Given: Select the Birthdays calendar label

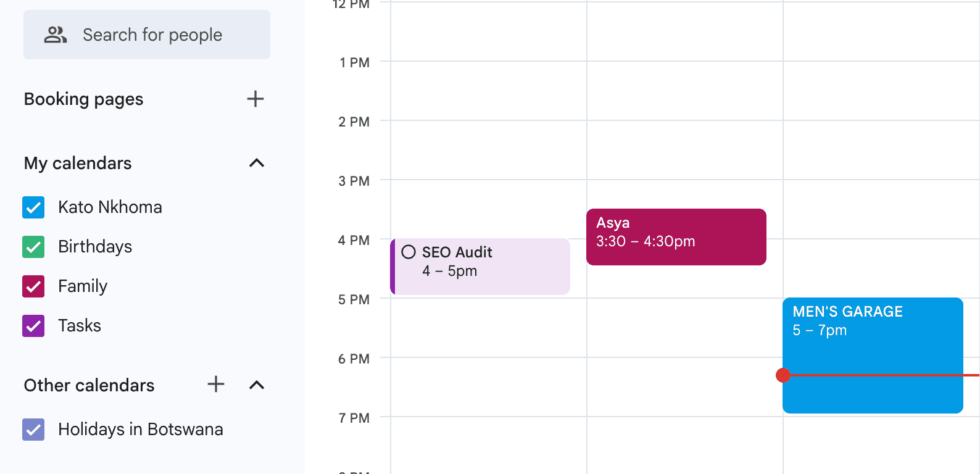Looking at the screenshot, I should (95, 246).
